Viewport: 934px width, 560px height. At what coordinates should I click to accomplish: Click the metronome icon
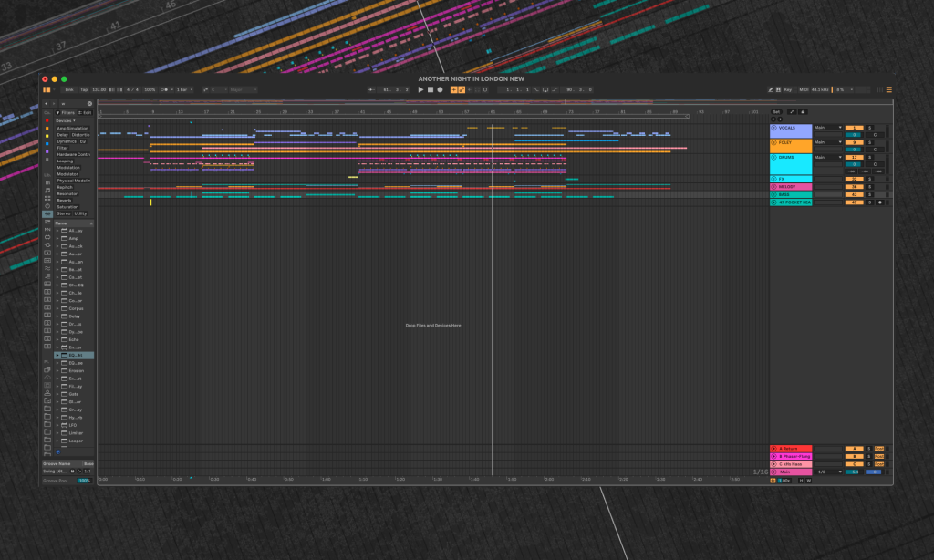pos(165,89)
